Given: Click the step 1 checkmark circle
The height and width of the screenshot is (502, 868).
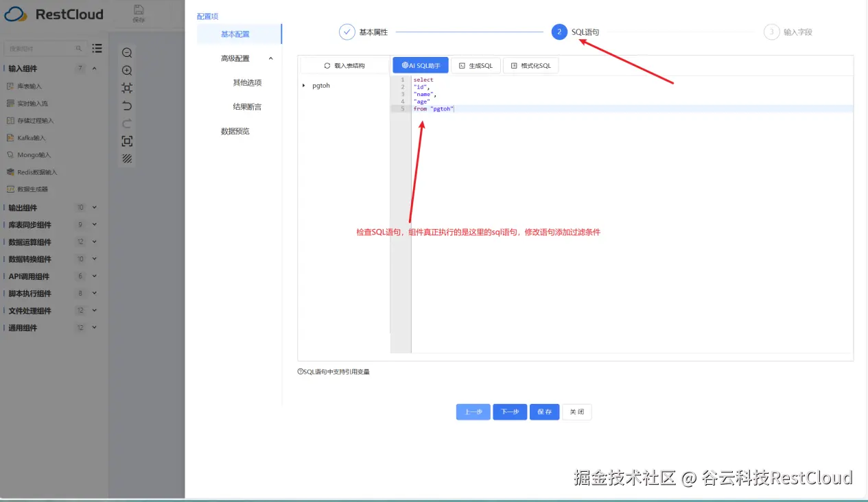Looking at the screenshot, I should point(347,32).
